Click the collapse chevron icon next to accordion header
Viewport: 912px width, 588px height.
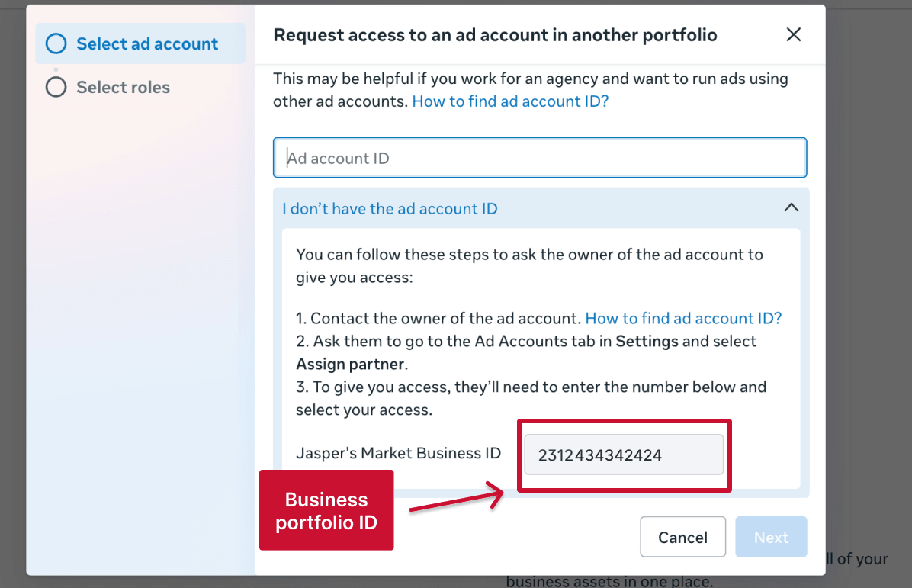click(791, 207)
